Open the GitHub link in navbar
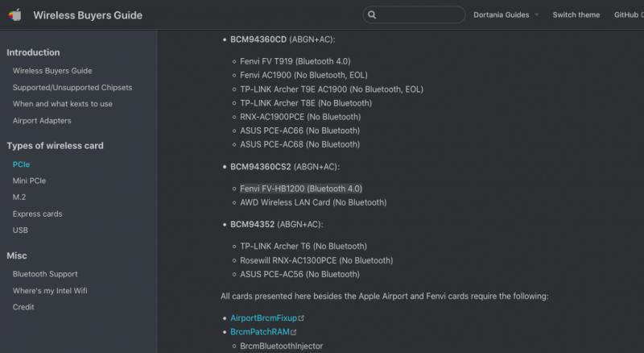Screen dimensions: 644x353 tap(627, 15)
